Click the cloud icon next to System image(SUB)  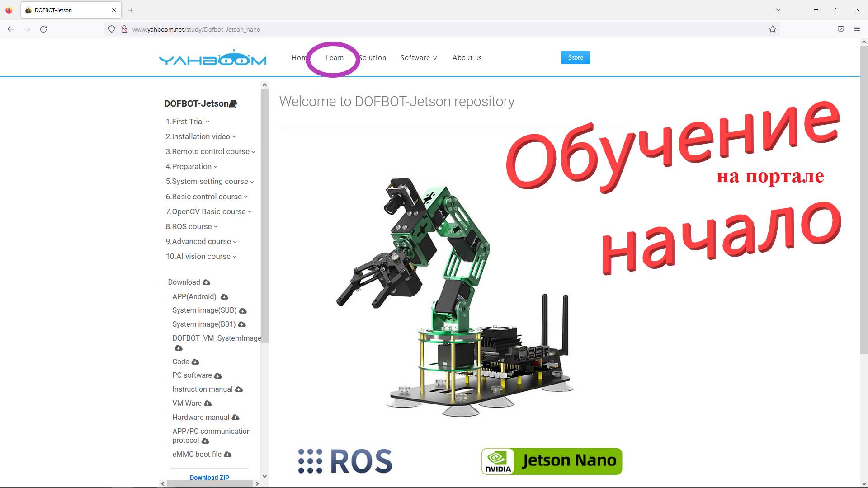(x=243, y=310)
